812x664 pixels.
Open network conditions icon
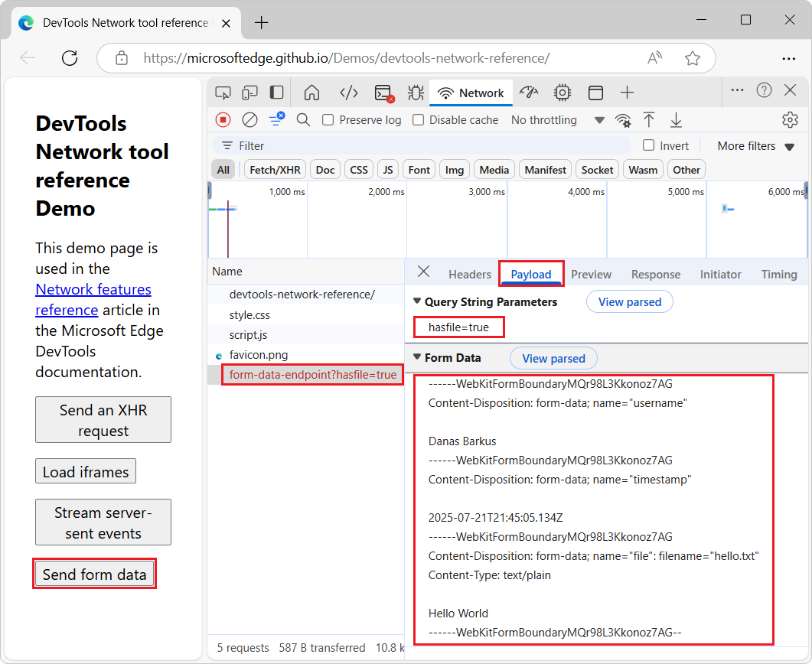point(623,120)
